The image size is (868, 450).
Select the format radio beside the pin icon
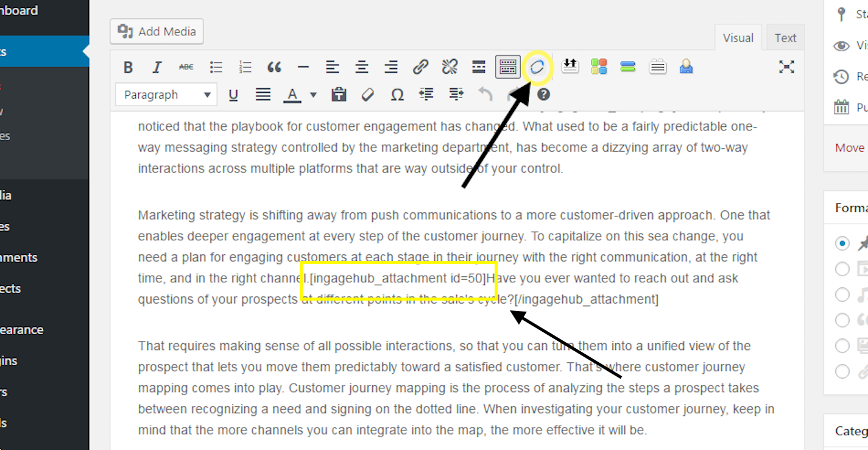point(842,243)
